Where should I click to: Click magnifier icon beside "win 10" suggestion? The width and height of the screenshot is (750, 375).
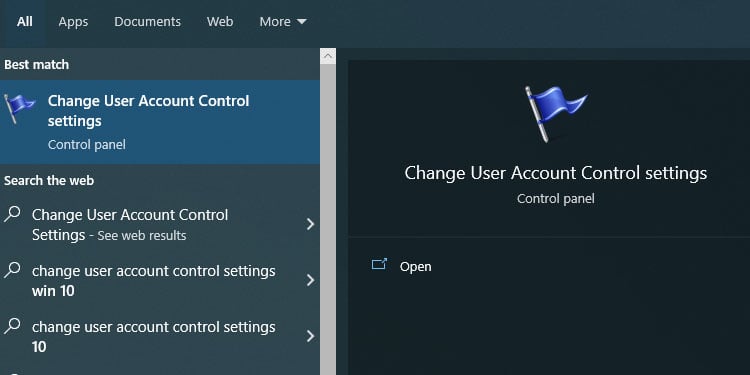[12, 270]
